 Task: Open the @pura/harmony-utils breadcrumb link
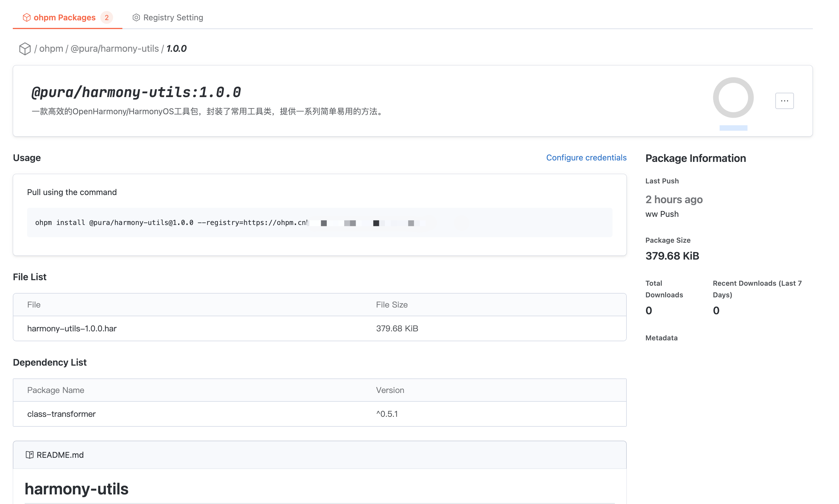tap(115, 49)
